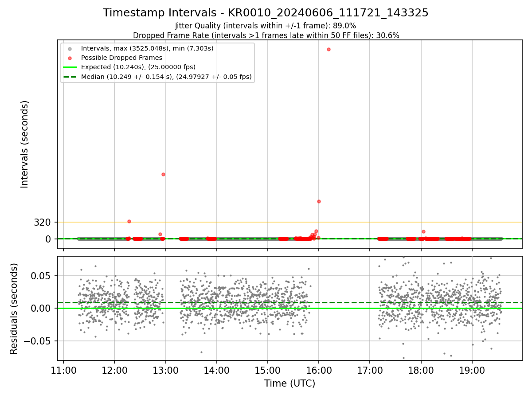Click the red Possible Dropped Frames legend marker
The image size is (532, 399).
pyautogui.click(x=69, y=58)
